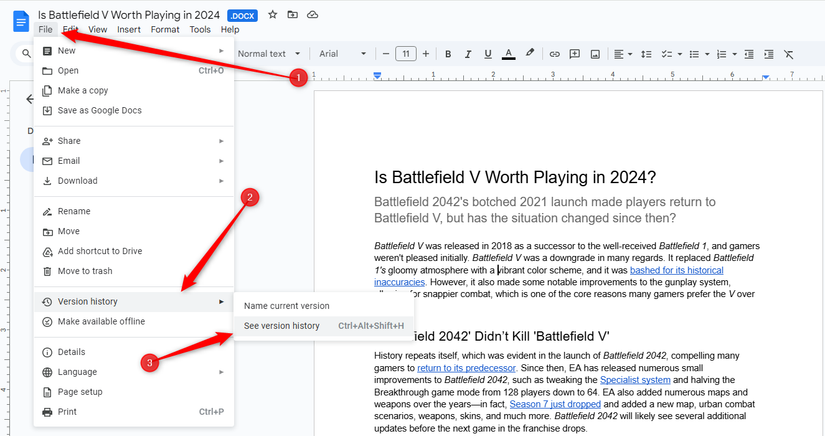The image size is (825, 436).
Task: Click the increase indent icon
Action: pyautogui.click(x=769, y=54)
